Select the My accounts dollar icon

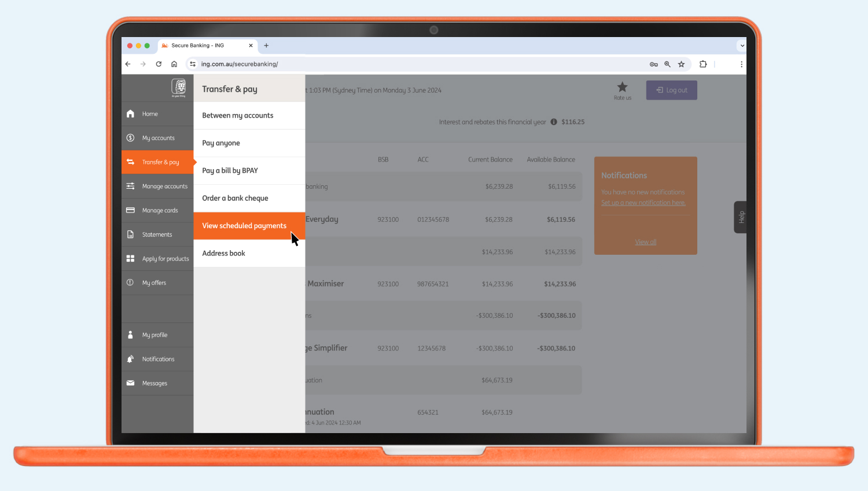tap(131, 138)
